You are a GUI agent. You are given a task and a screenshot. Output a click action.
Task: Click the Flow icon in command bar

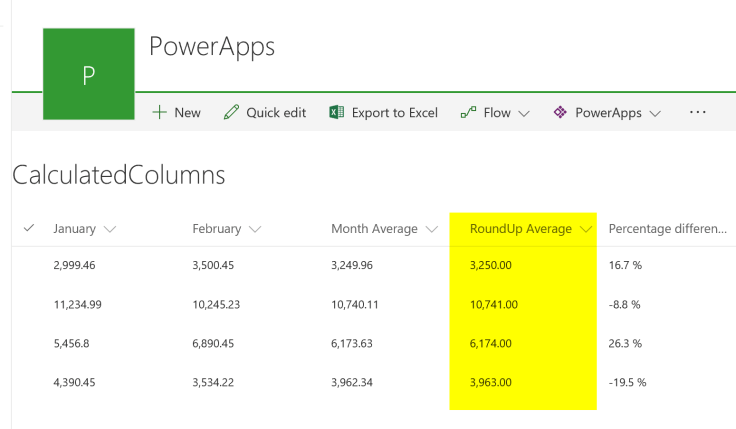(x=468, y=113)
